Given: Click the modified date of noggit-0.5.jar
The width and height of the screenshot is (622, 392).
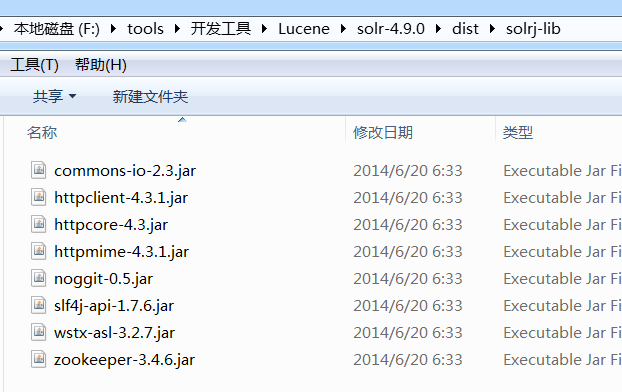Looking at the screenshot, I should pyautogui.click(x=408, y=279).
